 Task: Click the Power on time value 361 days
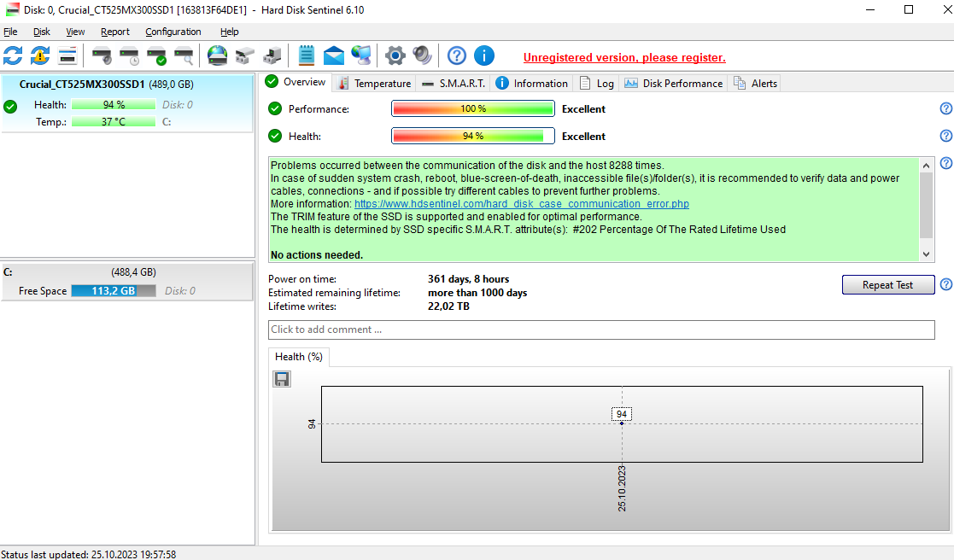[x=468, y=279]
